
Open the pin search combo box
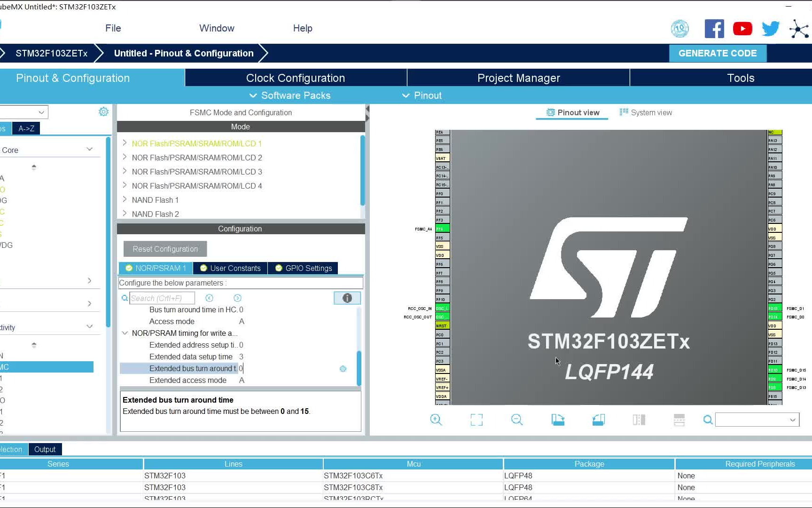[757, 420]
